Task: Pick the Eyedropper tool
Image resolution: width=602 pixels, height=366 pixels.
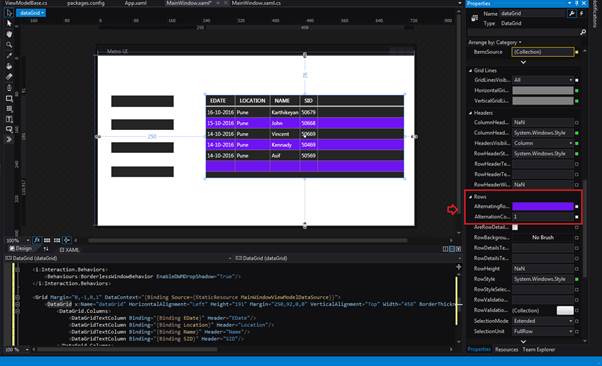Action: (x=9, y=56)
